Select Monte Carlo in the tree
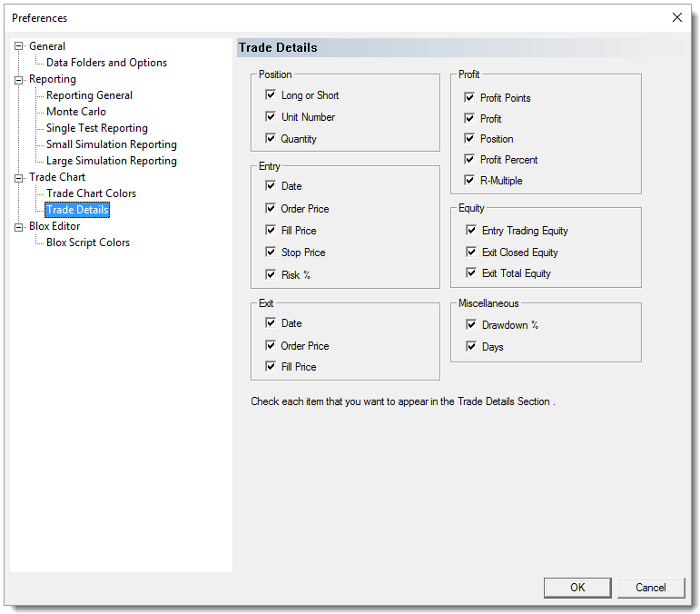Screen dimensions: 700x614 pyautogui.click(x=76, y=112)
